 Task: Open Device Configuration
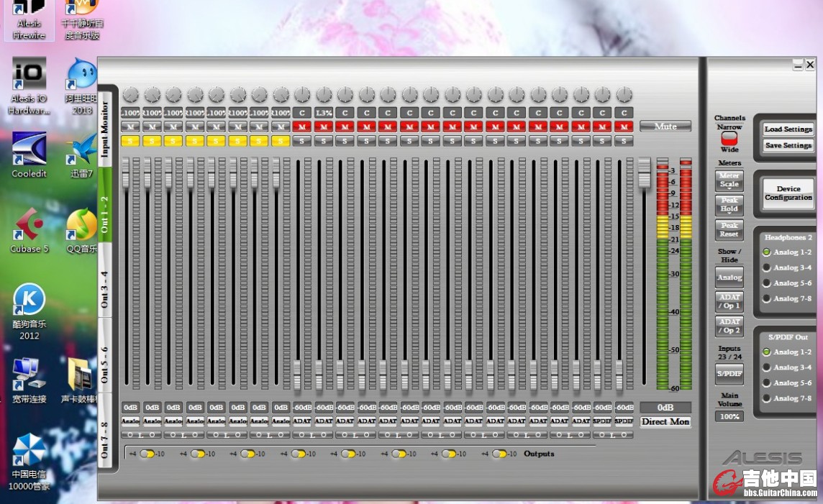(x=788, y=193)
